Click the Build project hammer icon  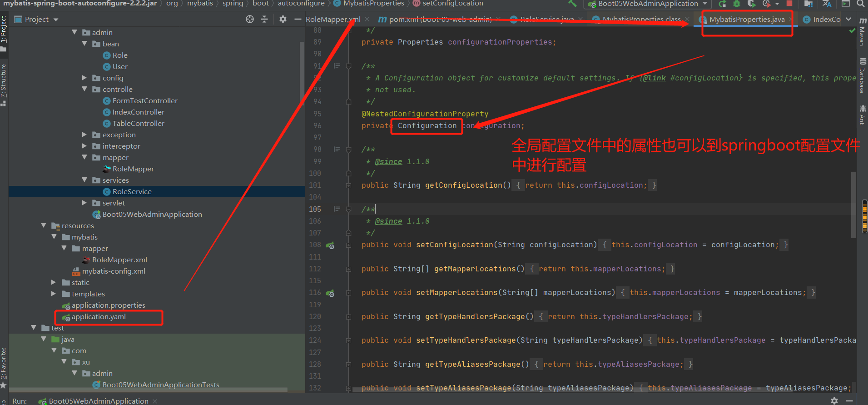coord(572,4)
